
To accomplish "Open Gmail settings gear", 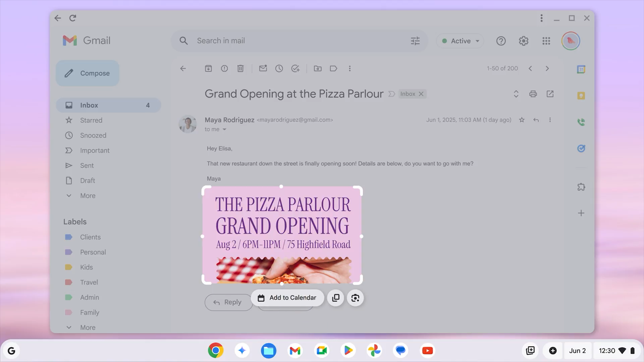I will click(524, 41).
